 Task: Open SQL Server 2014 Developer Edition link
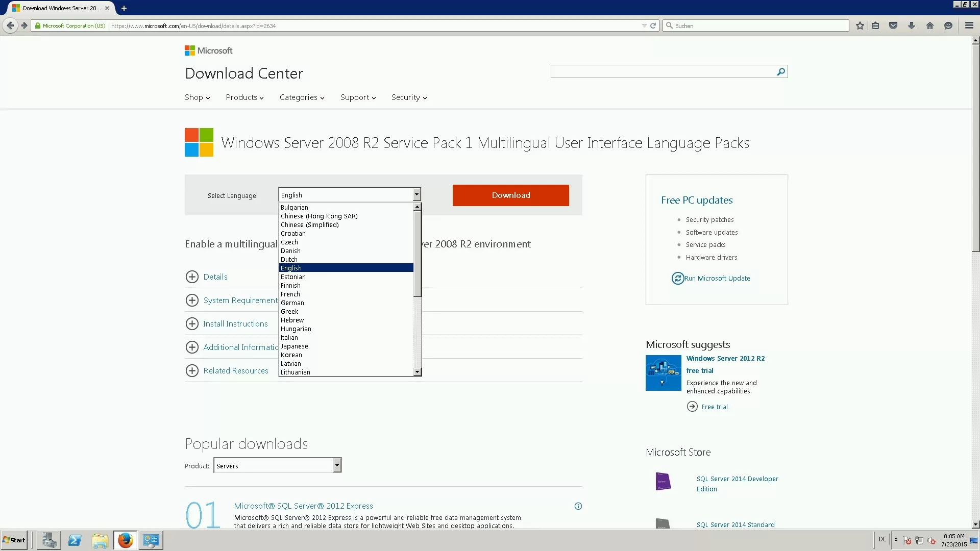737,484
